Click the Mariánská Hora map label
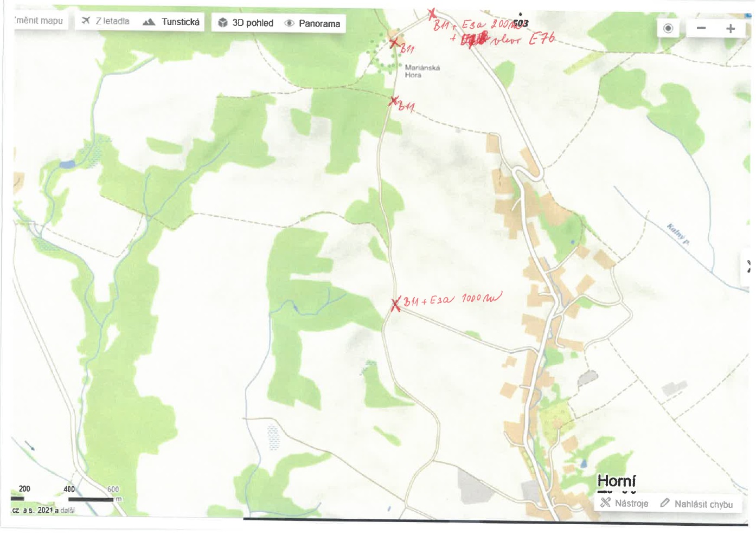This screenshot has height=535, width=756. (x=421, y=72)
